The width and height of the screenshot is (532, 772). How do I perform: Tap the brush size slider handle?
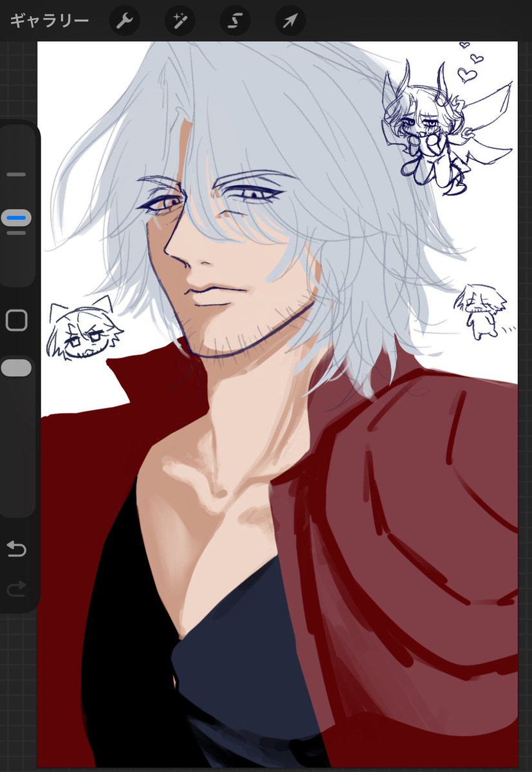point(16,218)
